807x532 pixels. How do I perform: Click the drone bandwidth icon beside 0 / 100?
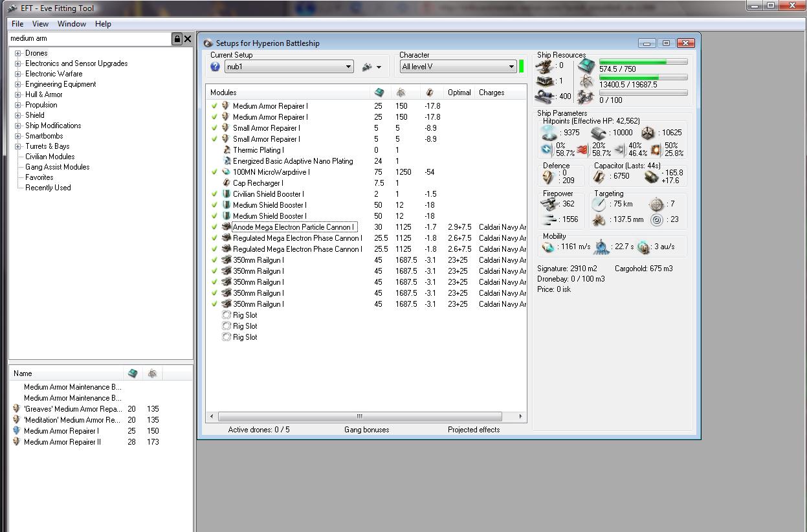pos(586,96)
